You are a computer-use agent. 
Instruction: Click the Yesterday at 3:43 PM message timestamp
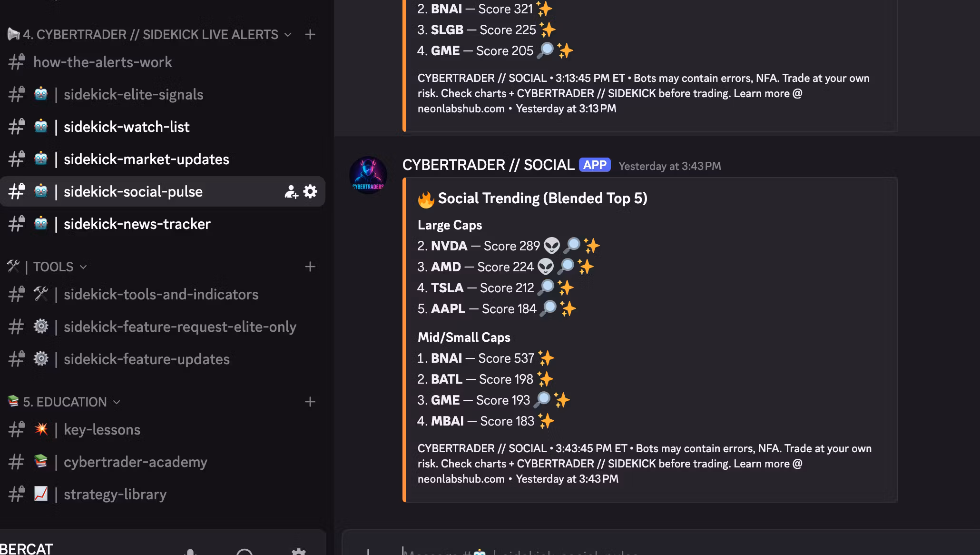pos(669,166)
